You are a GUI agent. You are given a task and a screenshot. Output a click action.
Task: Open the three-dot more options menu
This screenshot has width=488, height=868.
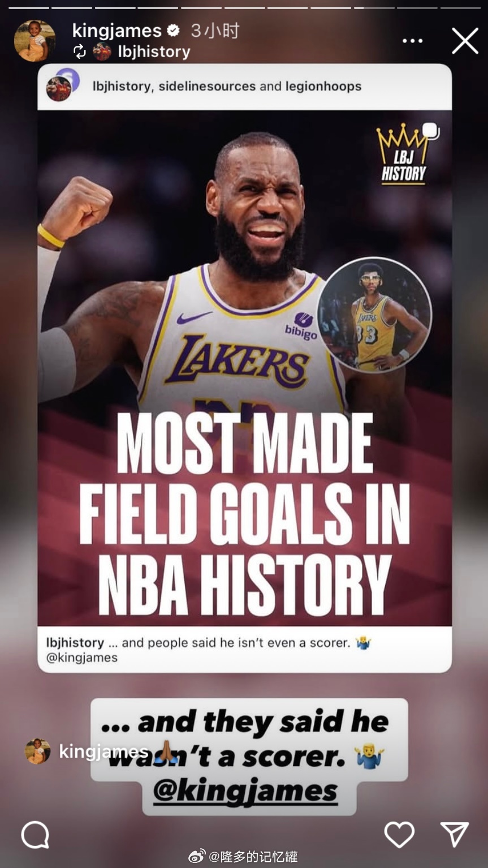[x=412, y=41]
